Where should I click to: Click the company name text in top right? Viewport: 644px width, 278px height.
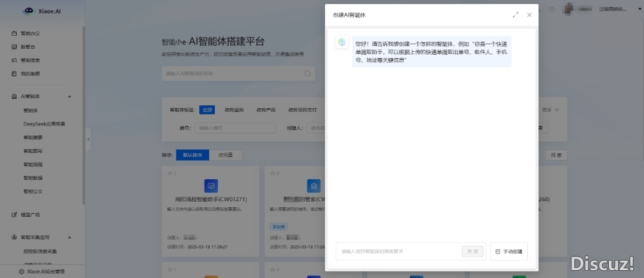(x=614, y=9)
